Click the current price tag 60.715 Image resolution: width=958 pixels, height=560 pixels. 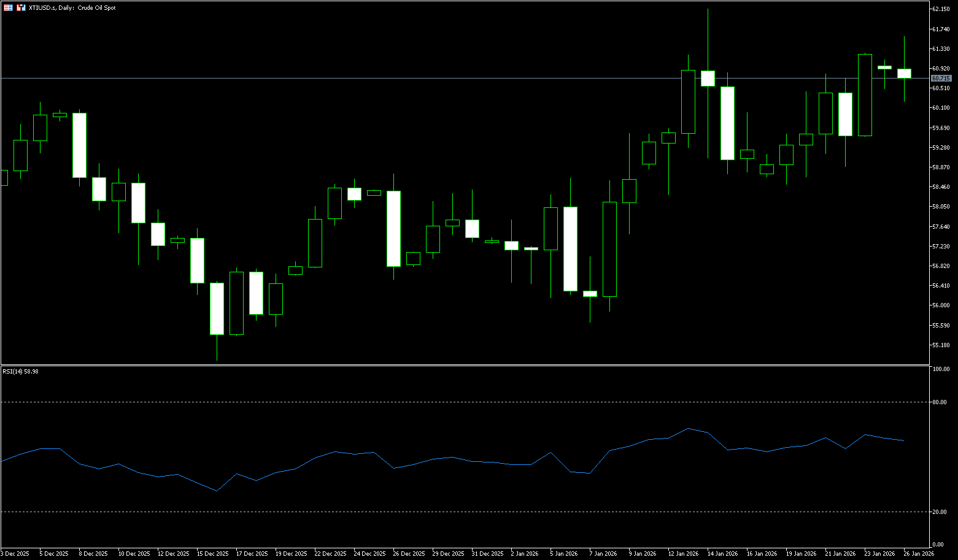click(x=940, y=79)
